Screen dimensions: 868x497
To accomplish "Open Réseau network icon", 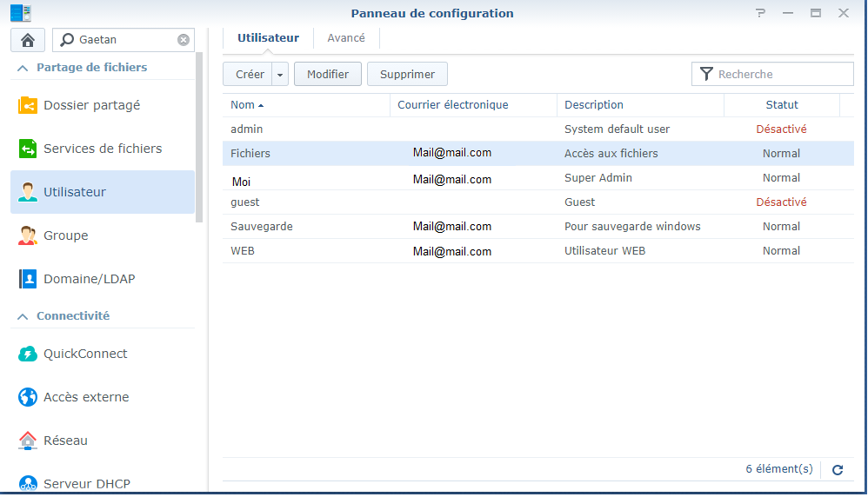I will [28, 441].
